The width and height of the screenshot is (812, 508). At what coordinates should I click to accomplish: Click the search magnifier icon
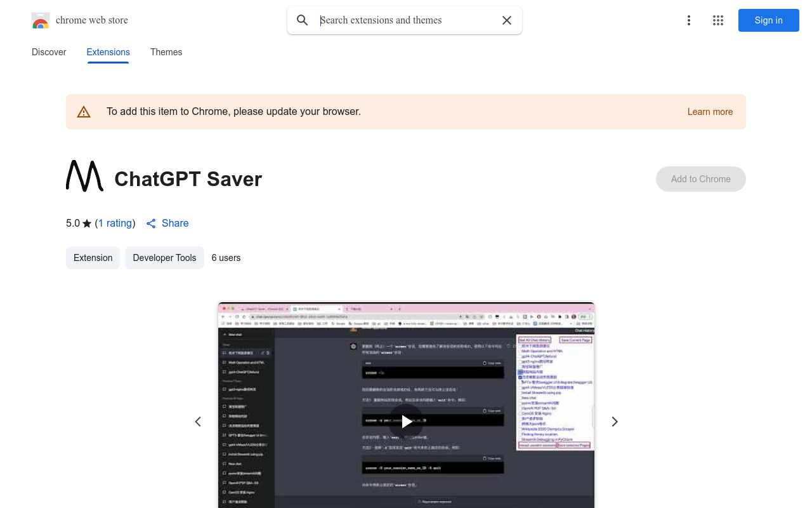pyautogui.click(x=303, y=20)
